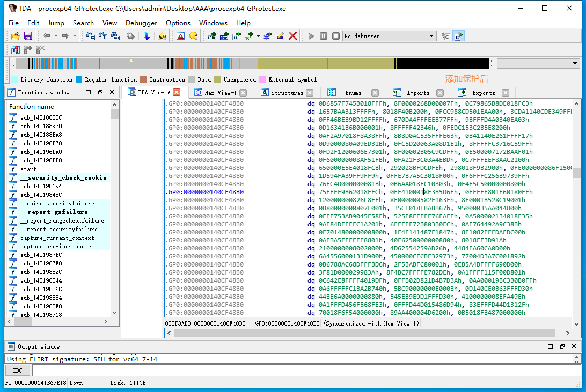
Task: Click the Function name column header
Action: tap(31, 107)
